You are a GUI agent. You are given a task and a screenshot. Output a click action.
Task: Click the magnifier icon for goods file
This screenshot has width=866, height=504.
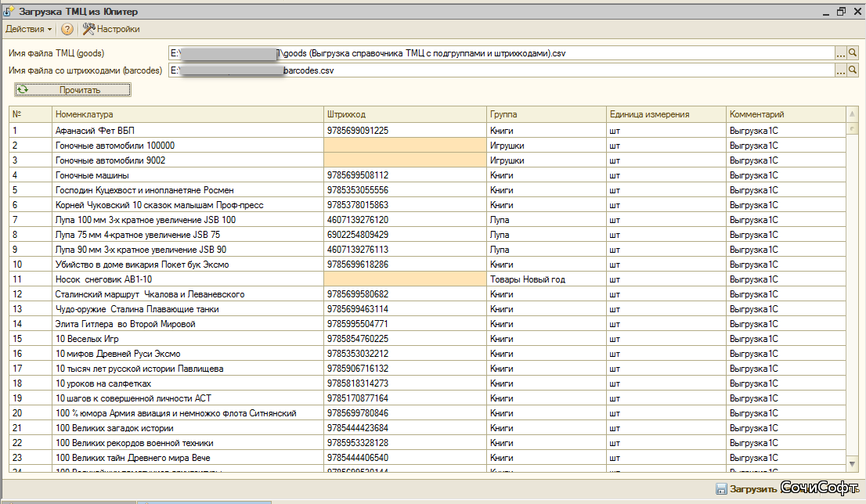click(x=853, y=53)
